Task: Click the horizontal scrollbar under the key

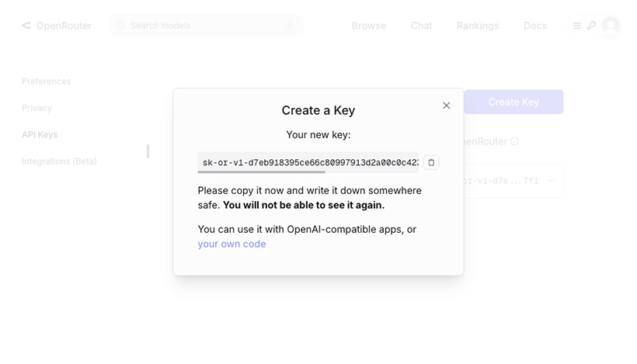Action: (261, 172)
